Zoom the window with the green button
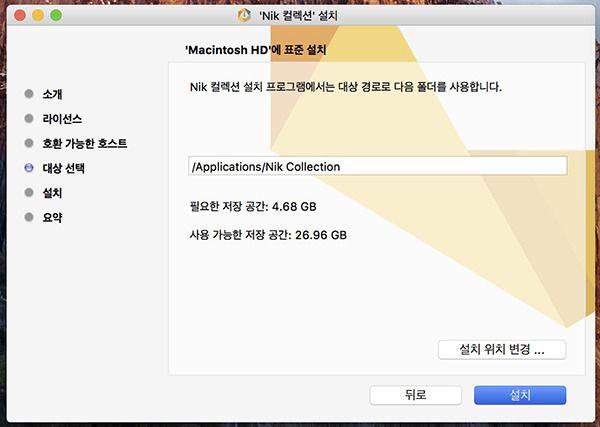This screenshot has width=600, height=427. [x=56, y=15]
